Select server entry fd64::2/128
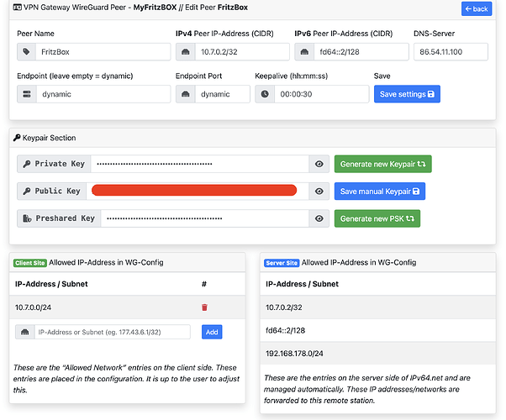Screen dimensions: 506x420 pos(378,330)
